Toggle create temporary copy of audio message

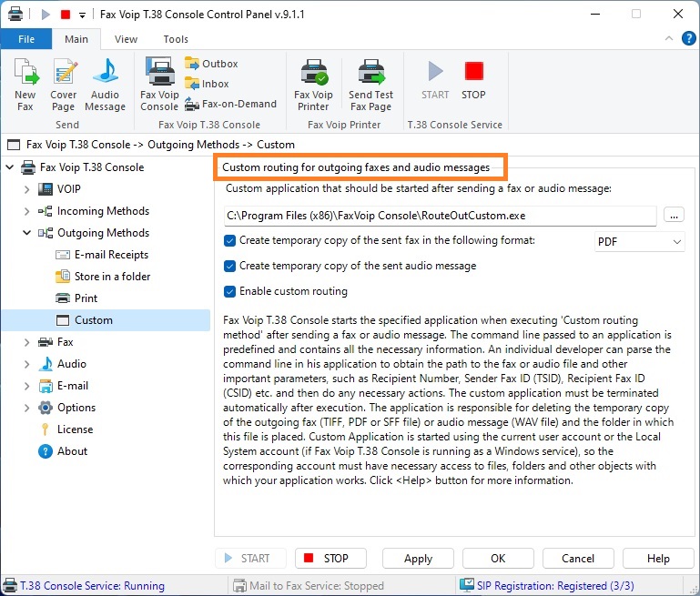229,267
